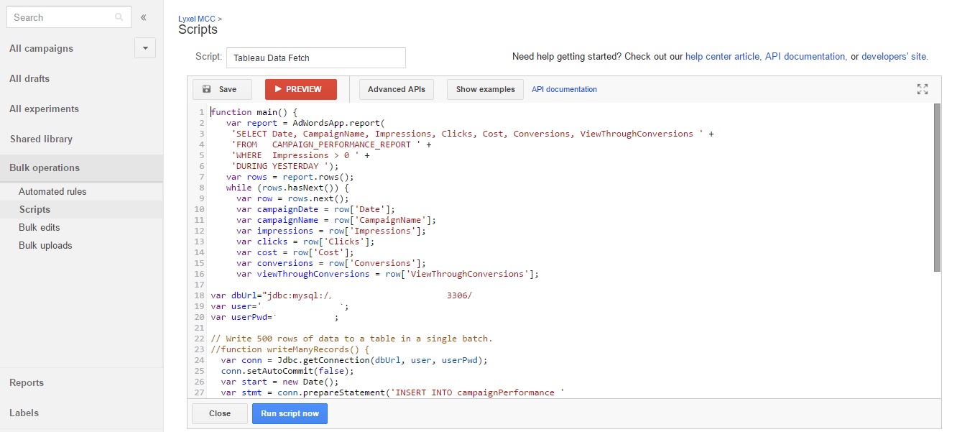Click the search magnifier icon
The image size is (980, 432).
click(119, 17)
